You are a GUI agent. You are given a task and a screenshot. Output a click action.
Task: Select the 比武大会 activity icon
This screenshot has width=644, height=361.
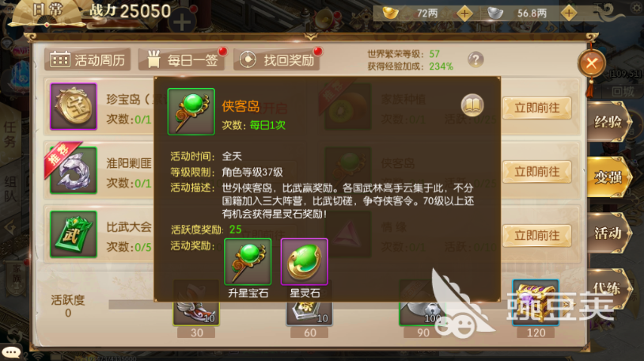point(74,234)
